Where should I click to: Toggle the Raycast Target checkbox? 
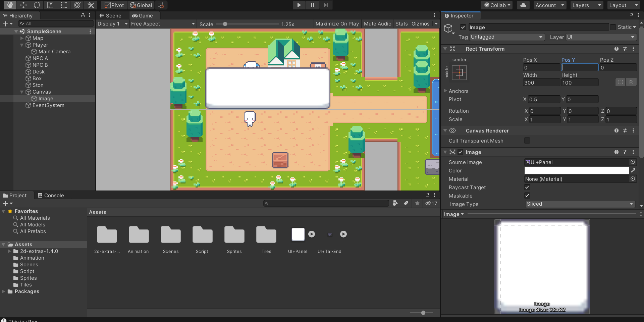point(527,187)
